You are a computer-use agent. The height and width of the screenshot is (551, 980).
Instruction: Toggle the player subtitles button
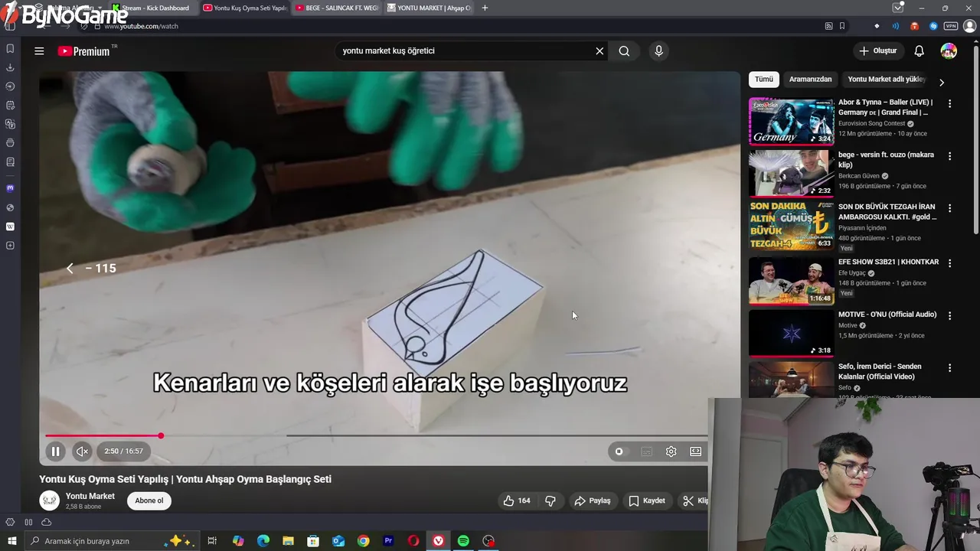(646, 452)
